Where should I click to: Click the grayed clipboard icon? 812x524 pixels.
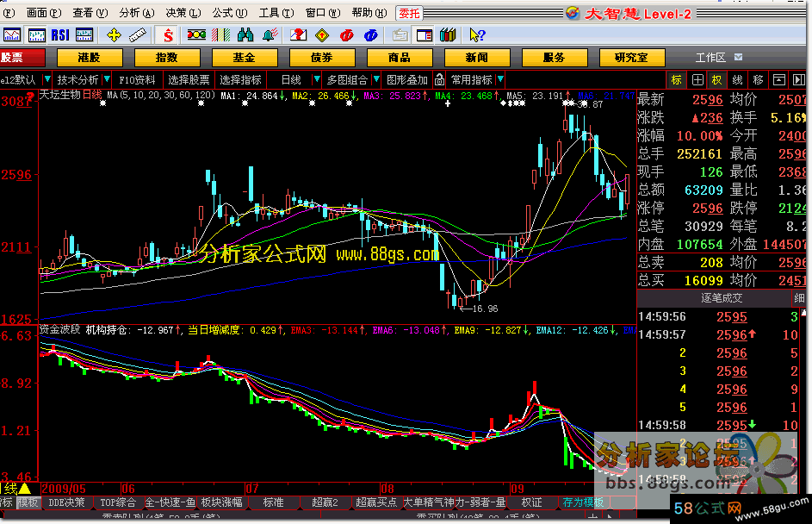pos(400,34)
